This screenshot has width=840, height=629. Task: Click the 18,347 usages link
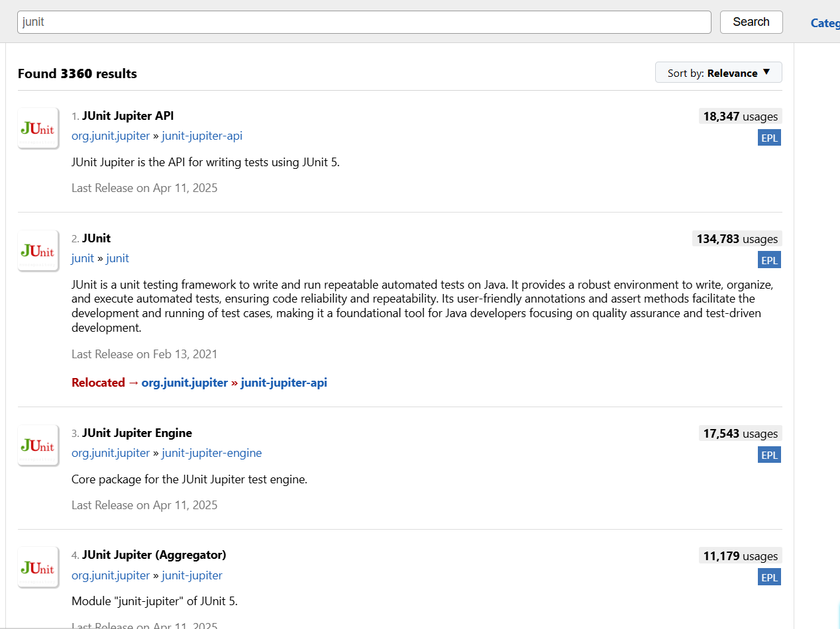[740, 117]
